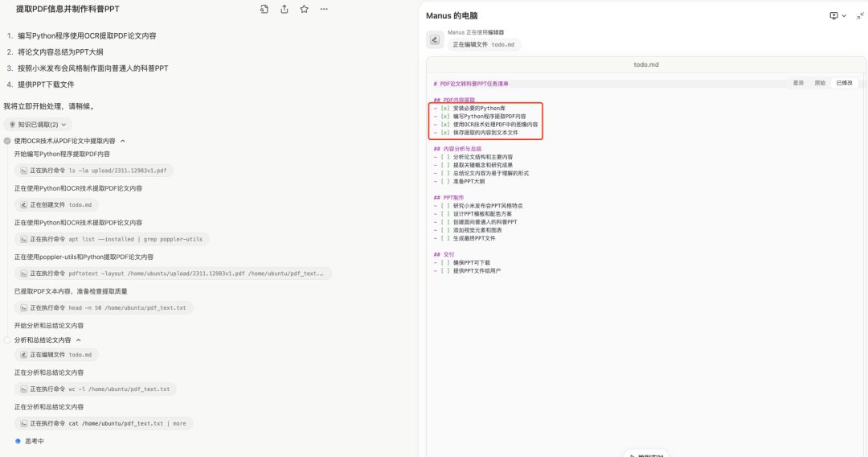868x457 pixels.
Task: Click the todo line 设计PPT模板和配色方案
Action: [482, 214]
